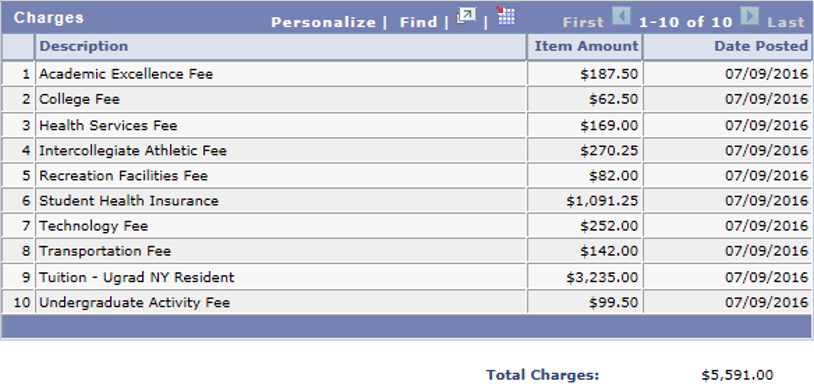Select the Student Health Insurance row
Screen dimensions: 814x389
[406, 200]
